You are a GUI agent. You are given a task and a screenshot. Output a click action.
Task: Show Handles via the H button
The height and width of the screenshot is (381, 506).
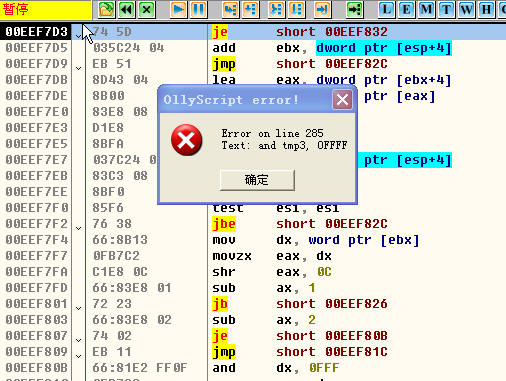486,9
